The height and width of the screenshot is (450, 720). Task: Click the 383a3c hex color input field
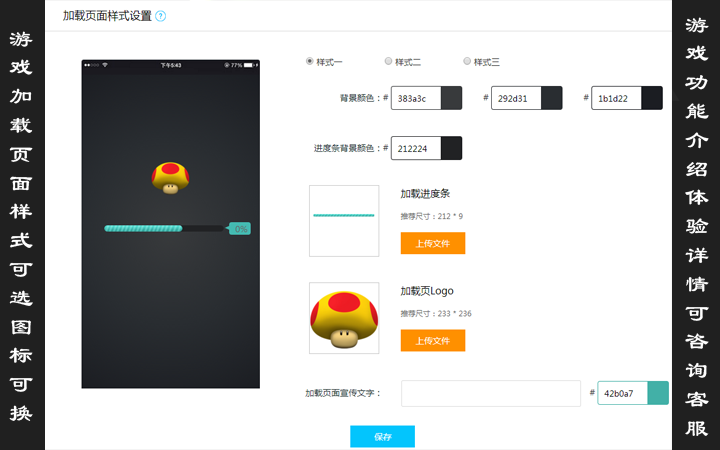[416, 98]
